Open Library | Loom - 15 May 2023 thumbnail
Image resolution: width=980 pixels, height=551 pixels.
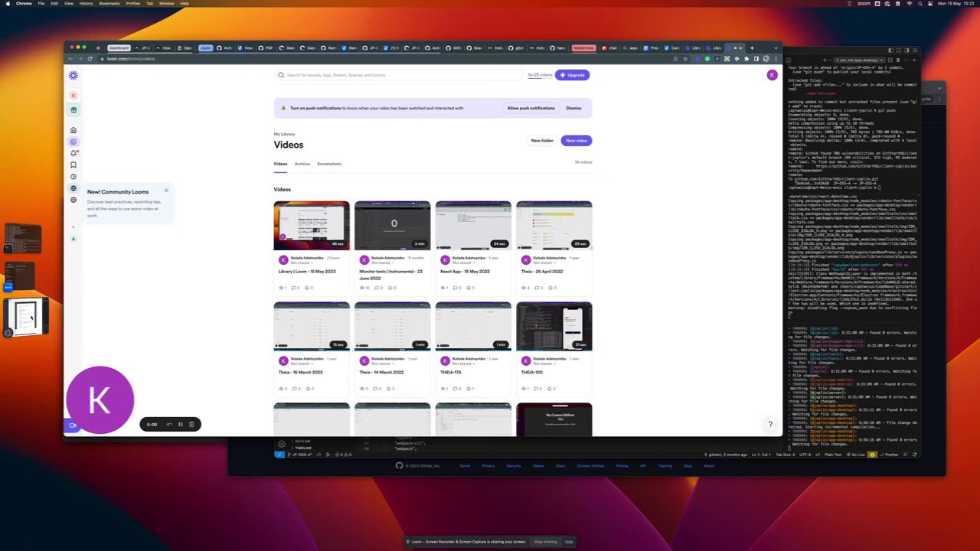tap(312, 226)
